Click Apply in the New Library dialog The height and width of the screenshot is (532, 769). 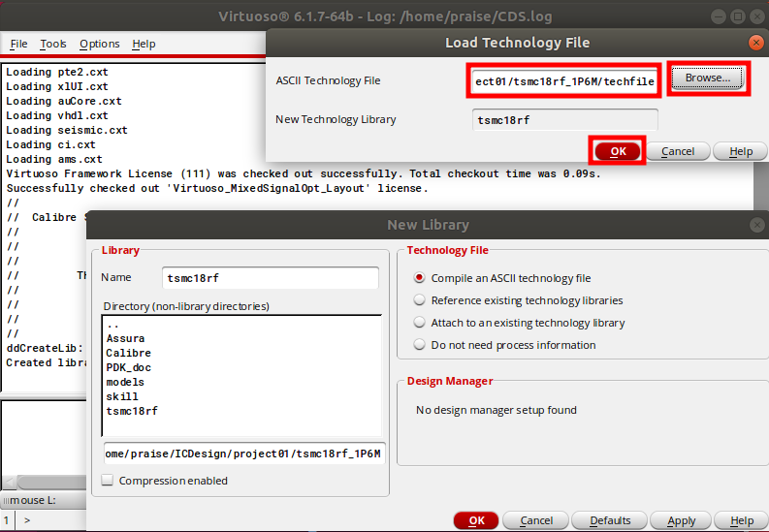681,520
